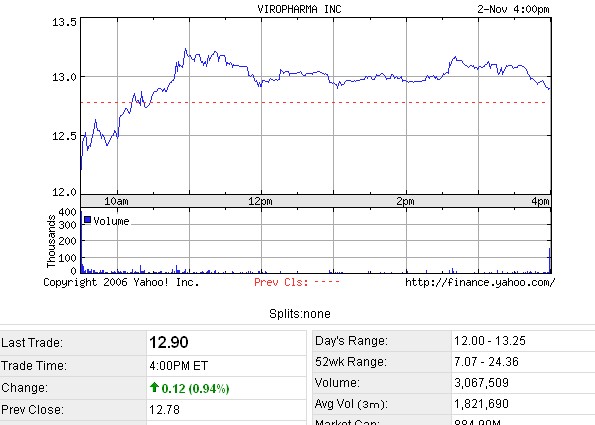Screen dimensions: 595x425
Task: Click the Last Trade value 12.90
Action: coord(168,342)
